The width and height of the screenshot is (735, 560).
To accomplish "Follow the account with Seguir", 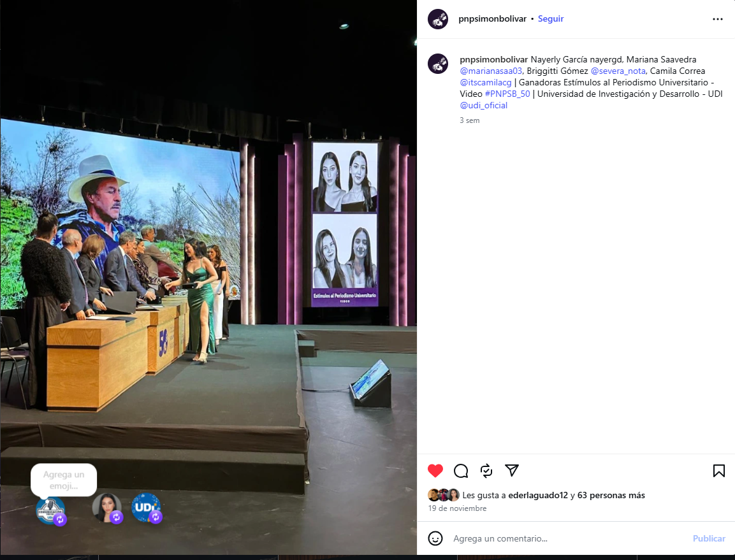I will point(551,19).
